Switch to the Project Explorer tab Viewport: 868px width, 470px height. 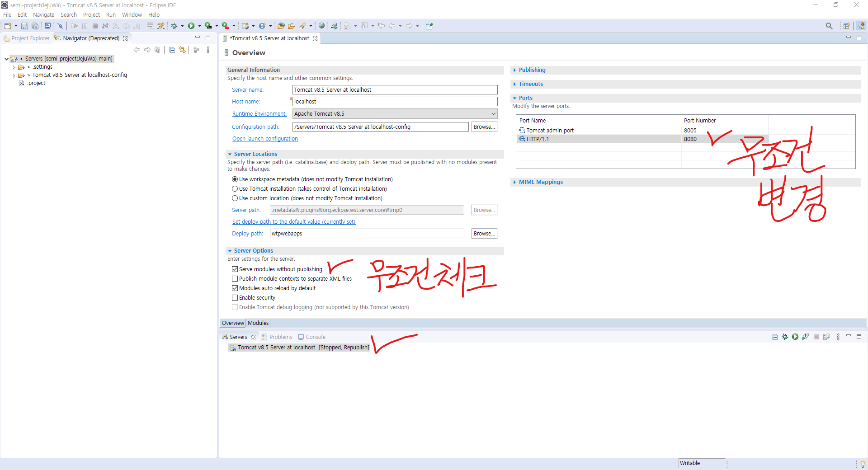click(x=26, y=38)
